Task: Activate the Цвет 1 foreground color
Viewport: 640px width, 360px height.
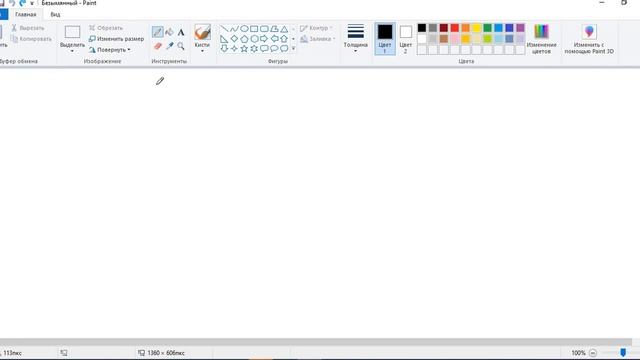Action: pyautogui.click(x=384, y=39)
